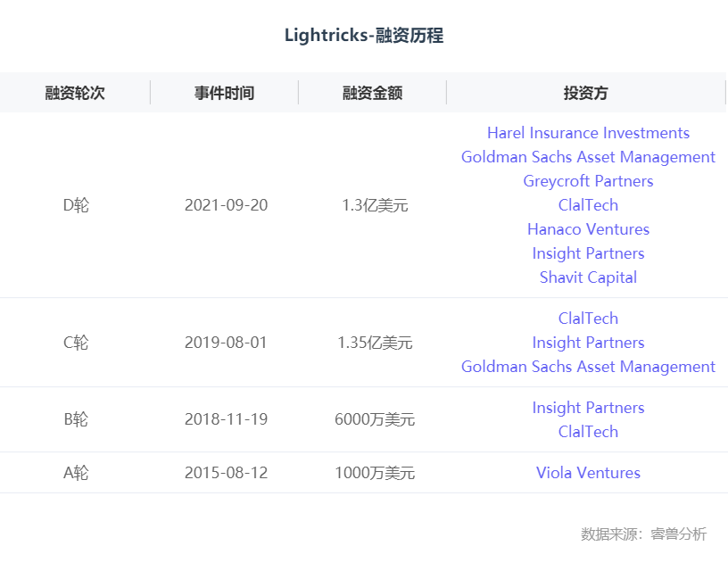Click the date 2015-08-12
The height and width of the screenshot is (571, 728).
click(x=226, y=473)
